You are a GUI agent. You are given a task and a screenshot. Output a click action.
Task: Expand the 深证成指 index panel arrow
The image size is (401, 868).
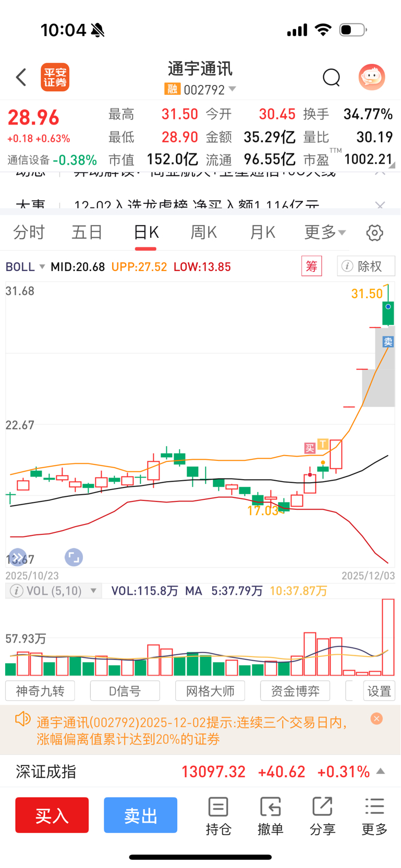(381, 771)
